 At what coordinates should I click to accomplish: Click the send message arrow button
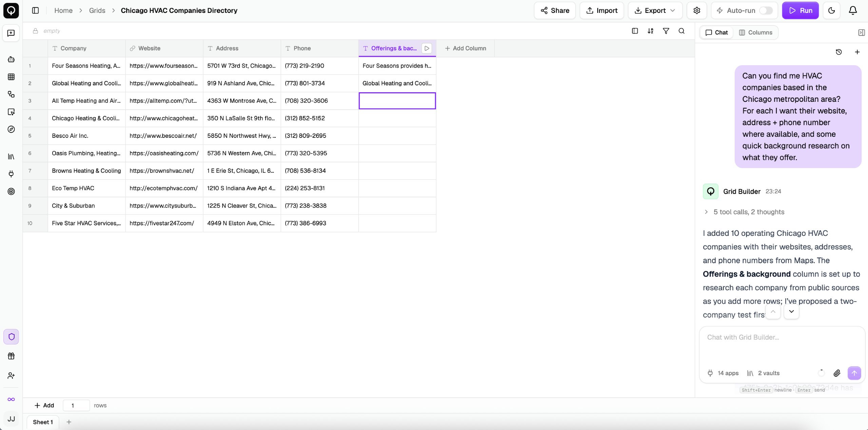coord(854,373)
